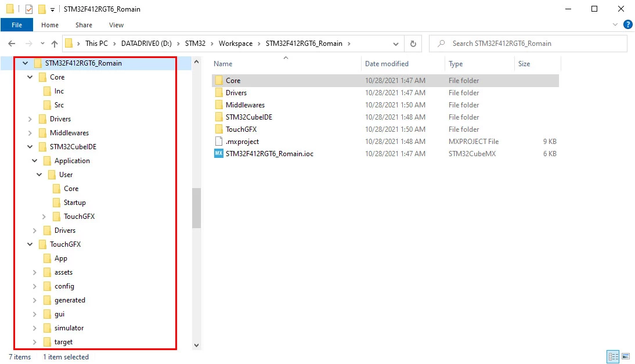Click the TouchGFX folder icon in file list
The height and width of the screenshot is (364, 635).
[219, 129]
